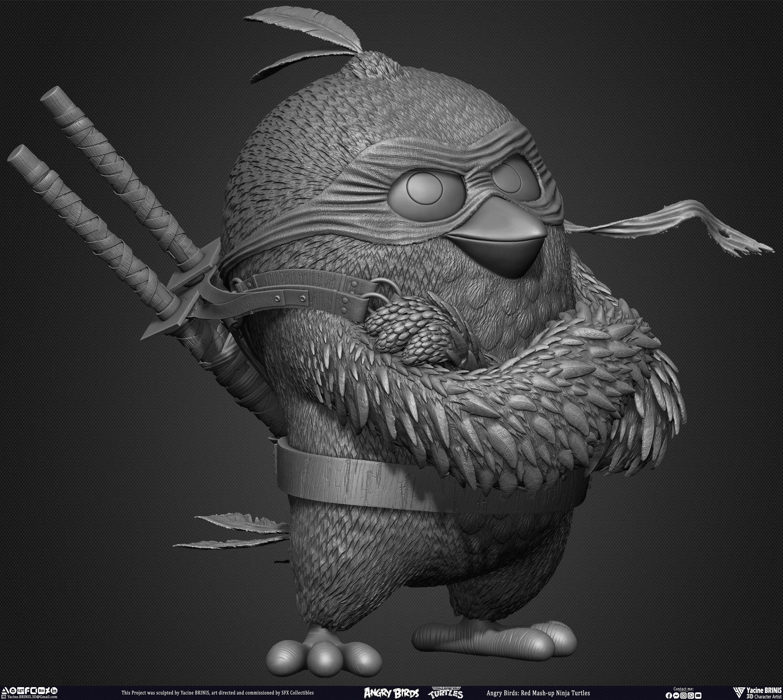
Task: Open the LinkedIn icon link
Action: pos(54,691)
